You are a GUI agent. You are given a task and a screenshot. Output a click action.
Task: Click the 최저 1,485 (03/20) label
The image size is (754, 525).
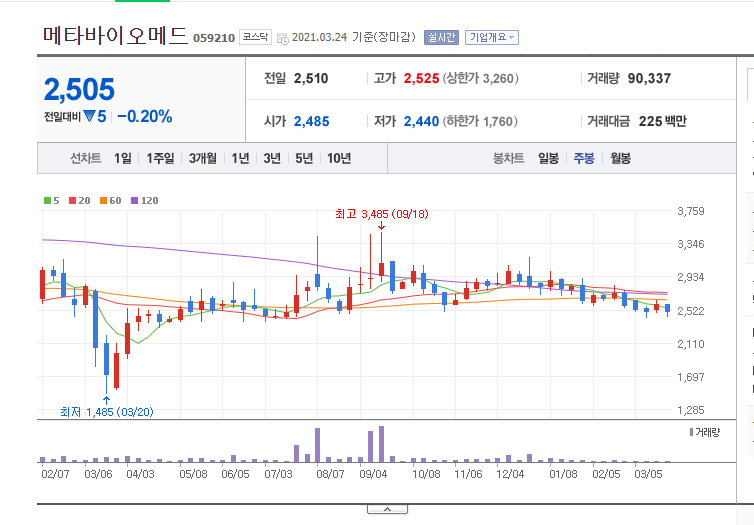pyautogui.click(x=107, y=412)
